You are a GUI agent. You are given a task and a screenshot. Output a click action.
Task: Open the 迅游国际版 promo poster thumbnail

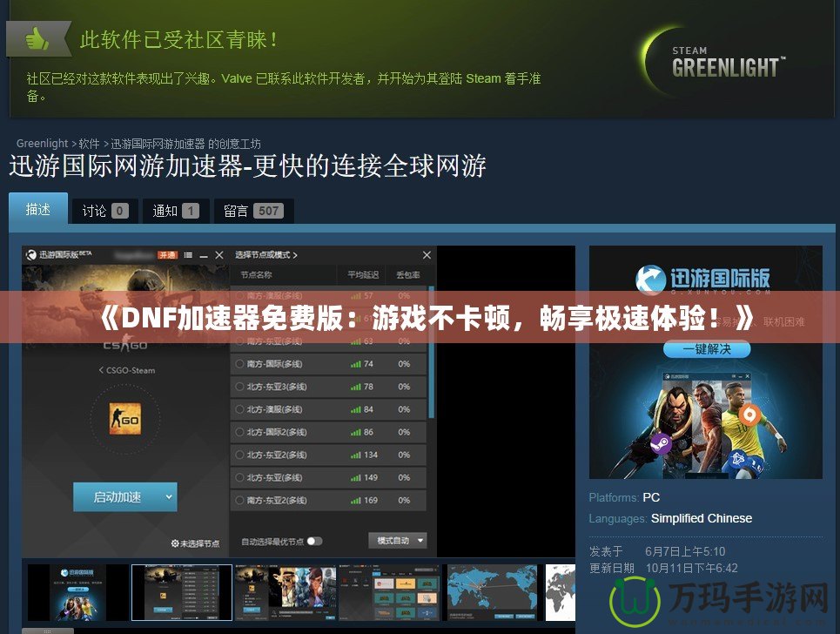(x=78, y=592)
